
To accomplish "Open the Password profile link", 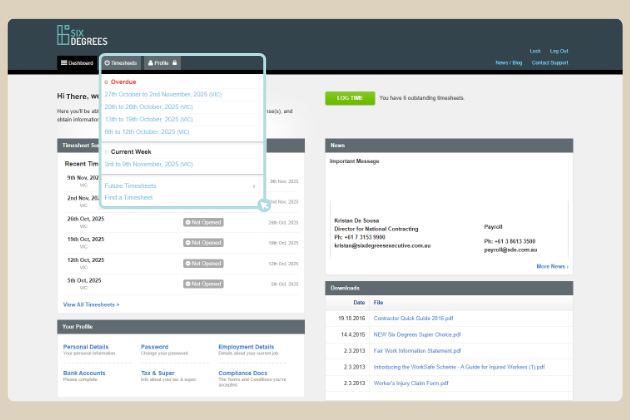I will pos(154,347).
